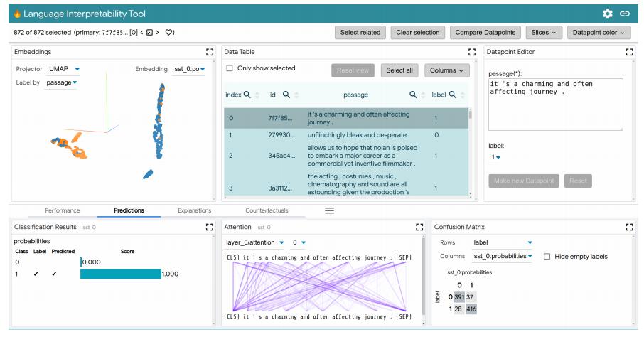The width and height of the screenshot is (644, 337).
Task: Open the Slices dropdown
Action: [543, 33]
